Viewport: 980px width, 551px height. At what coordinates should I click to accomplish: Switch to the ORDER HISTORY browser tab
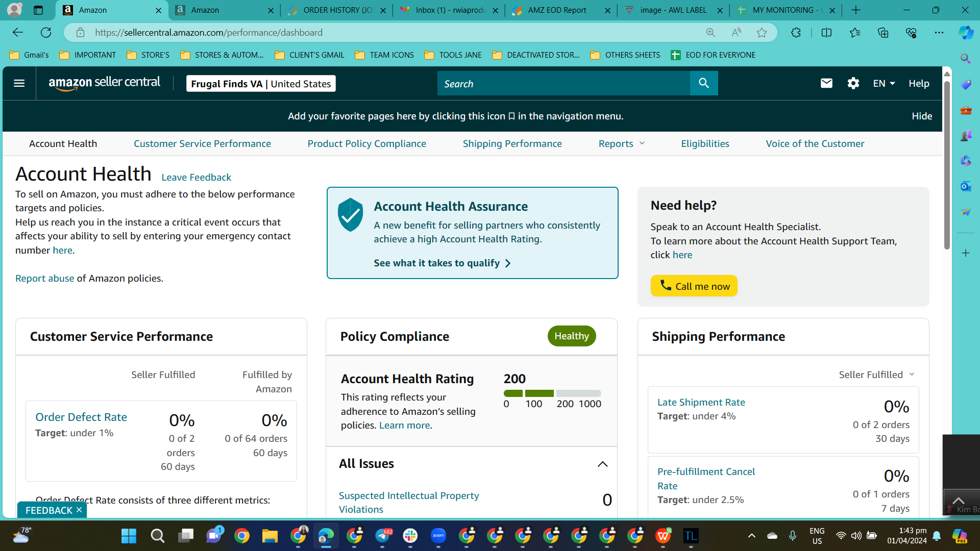(x=337, y=10)
